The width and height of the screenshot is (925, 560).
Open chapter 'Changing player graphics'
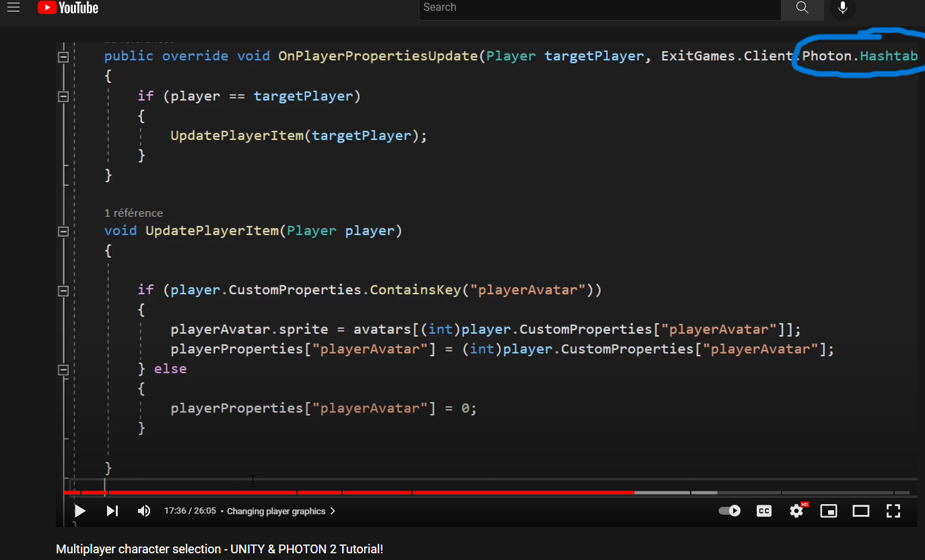pos(281,511)
